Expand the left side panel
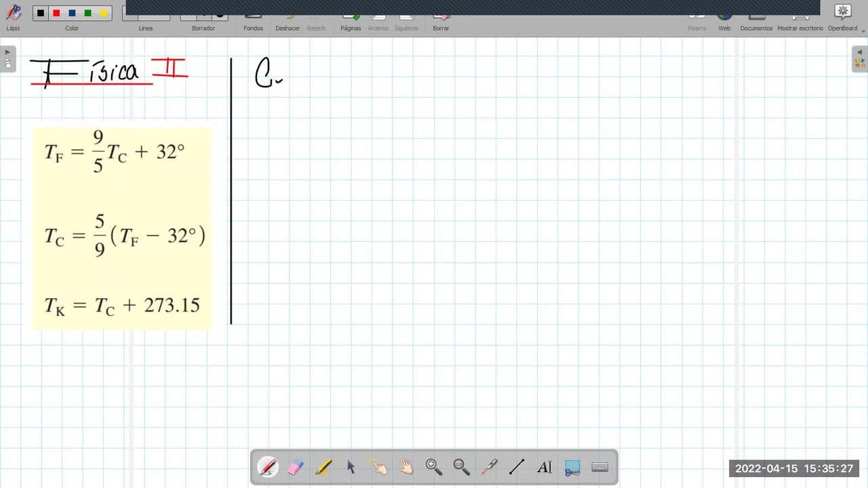The image size is (868, 488). pos(7,58)
